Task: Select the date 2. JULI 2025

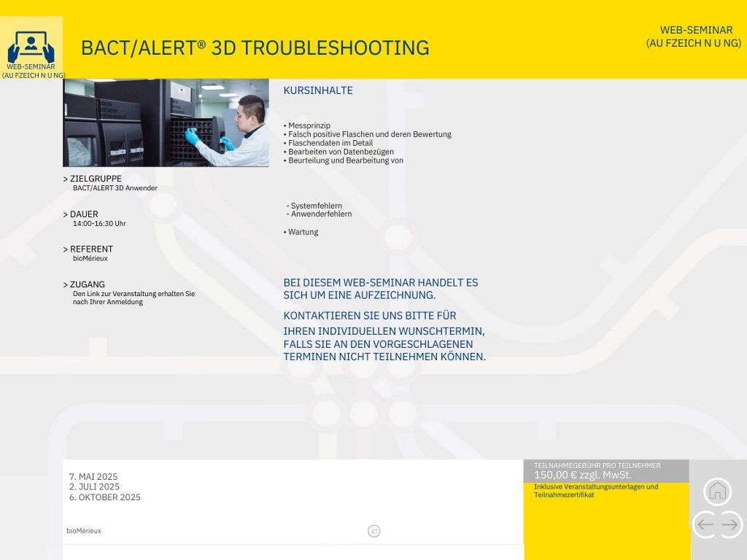Action: [94, 486]
